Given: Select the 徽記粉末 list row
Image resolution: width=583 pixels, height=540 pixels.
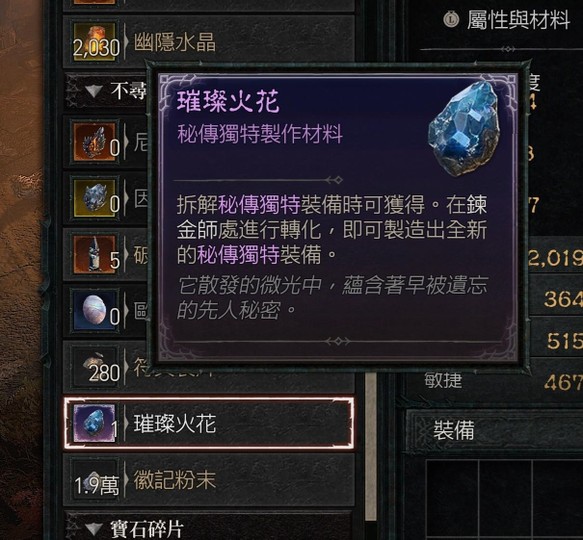Looking at the screenshot, I should tap(209, 480).
